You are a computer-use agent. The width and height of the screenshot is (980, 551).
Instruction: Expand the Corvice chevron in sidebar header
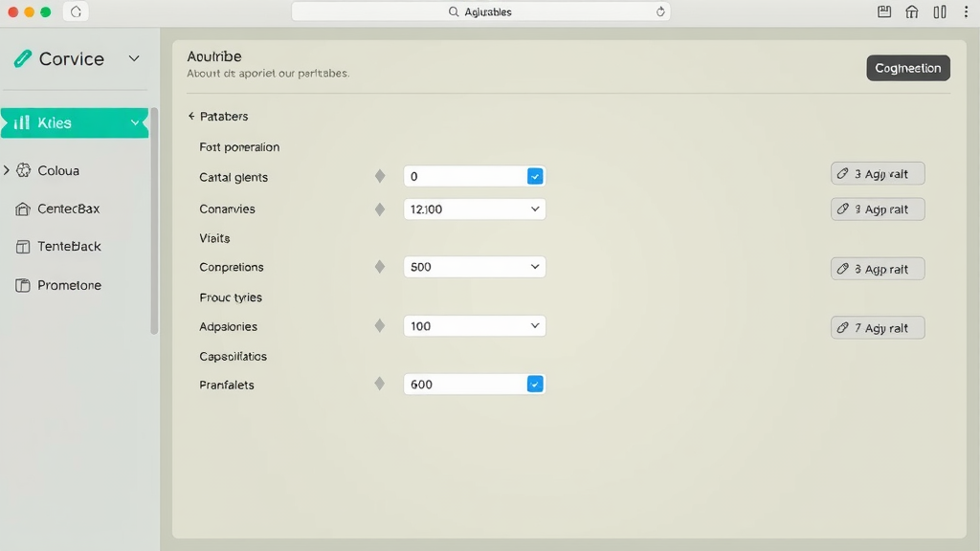tap(134, 58)
